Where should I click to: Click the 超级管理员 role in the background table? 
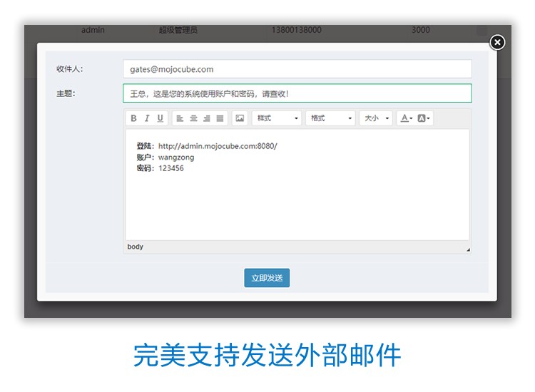tap(178, 30)
